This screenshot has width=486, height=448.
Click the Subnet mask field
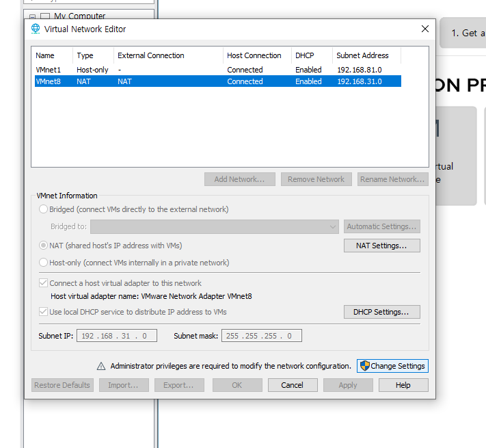pos(262,336)
